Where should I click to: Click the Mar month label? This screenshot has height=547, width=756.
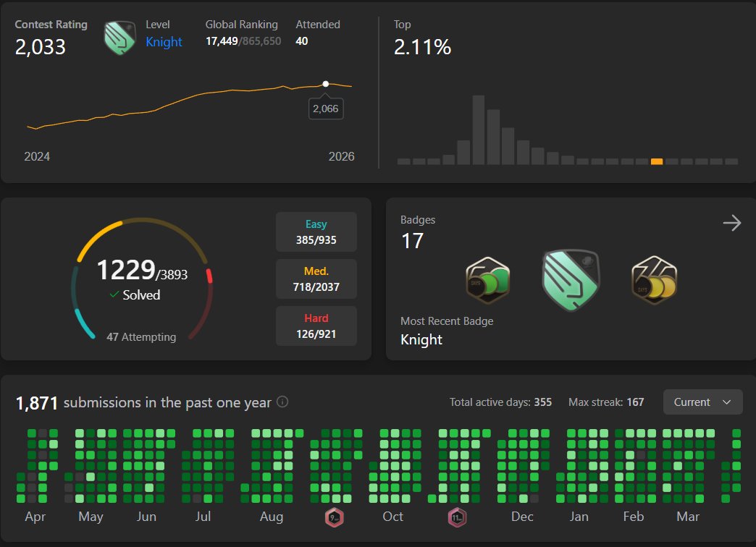click(688, 517)
